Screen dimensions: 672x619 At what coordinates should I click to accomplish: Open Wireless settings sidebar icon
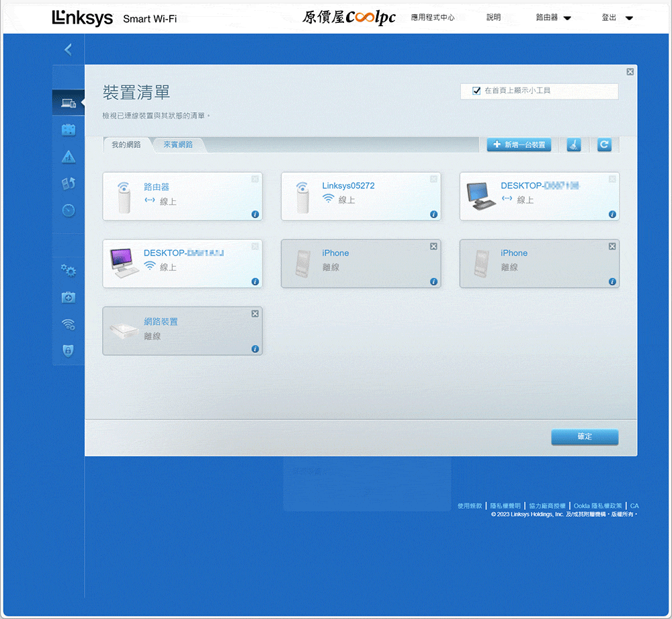click(68, 324)
